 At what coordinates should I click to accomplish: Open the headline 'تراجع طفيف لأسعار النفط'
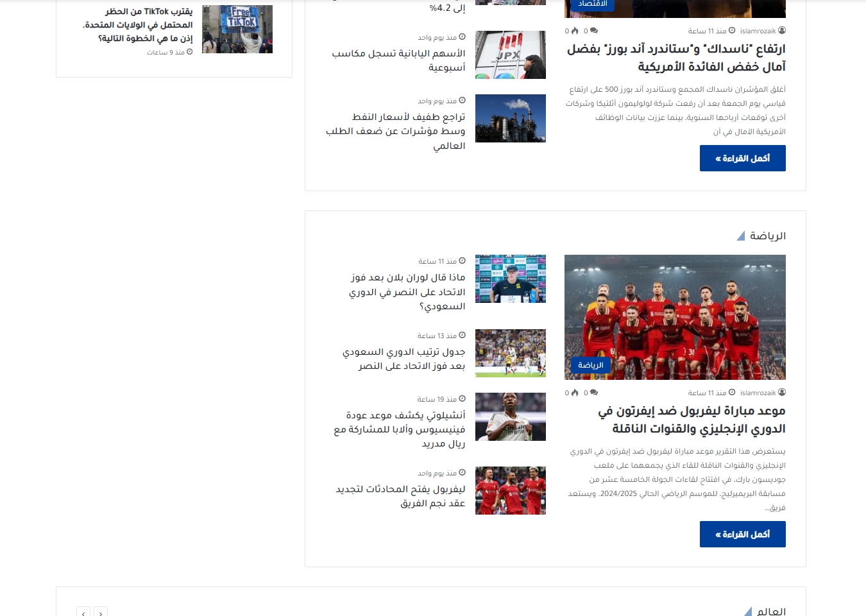(395, 131)
